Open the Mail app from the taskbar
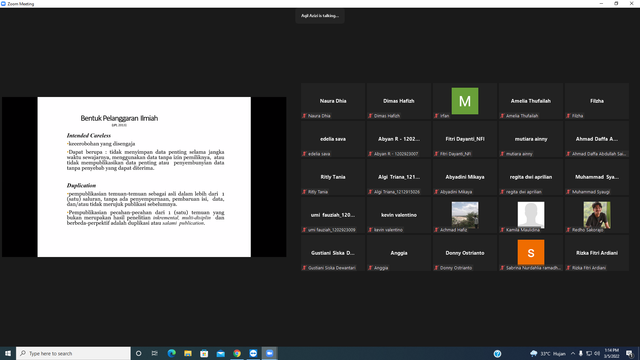 (x=220, y=353)
